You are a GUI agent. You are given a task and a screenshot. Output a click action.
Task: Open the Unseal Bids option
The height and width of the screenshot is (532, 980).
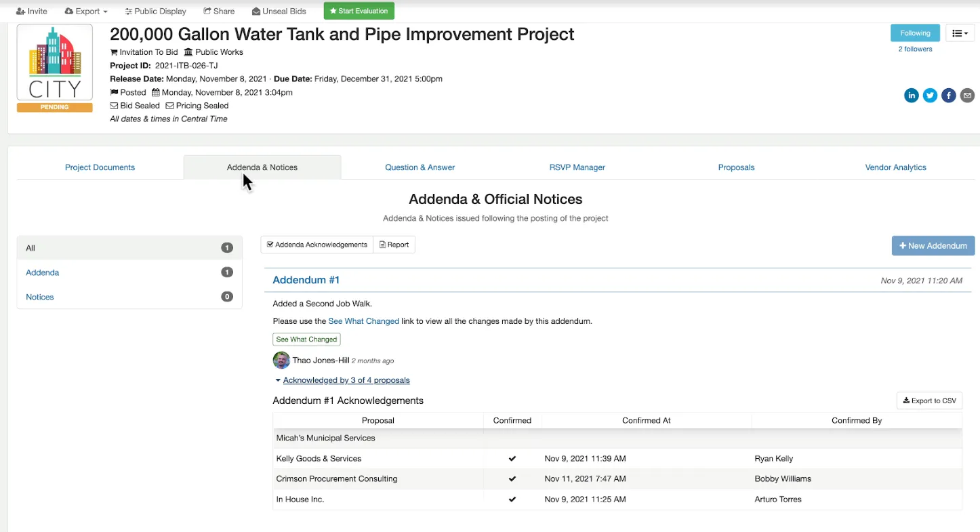coord(279,12)
